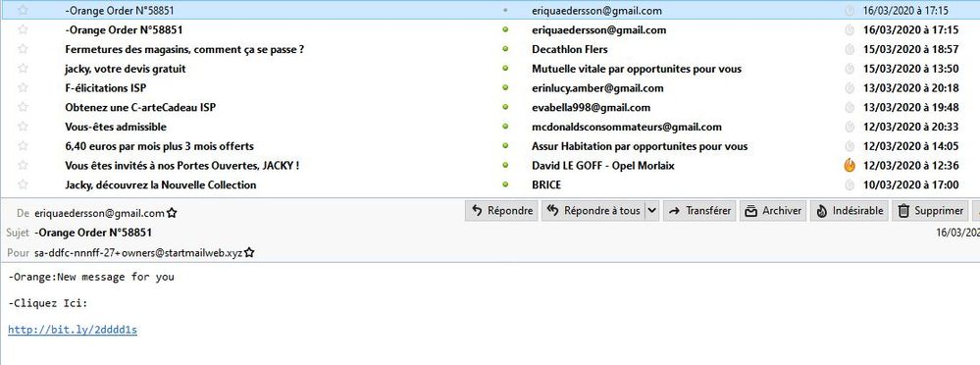Select 'F-élicitations ISP' email

coord(105,88)
